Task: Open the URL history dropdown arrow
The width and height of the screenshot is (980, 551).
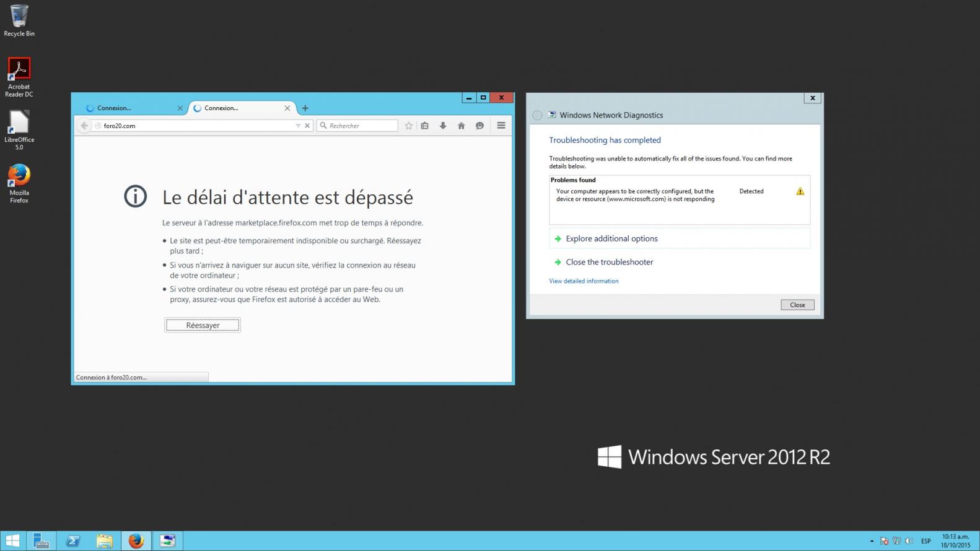Action: [x=298, y=126]
